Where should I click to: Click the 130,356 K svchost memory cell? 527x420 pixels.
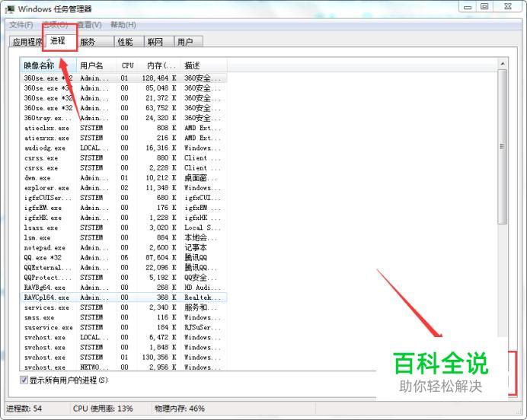click(x=159, y=357)
